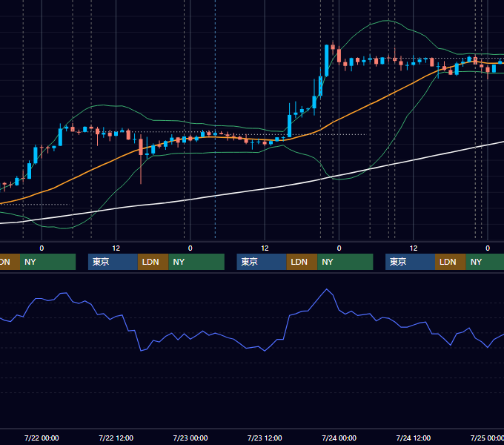Screen dimensions: 504x445
Task: Click the '7/23 00:00' time axis label
Action: click(x=190, y=438)
